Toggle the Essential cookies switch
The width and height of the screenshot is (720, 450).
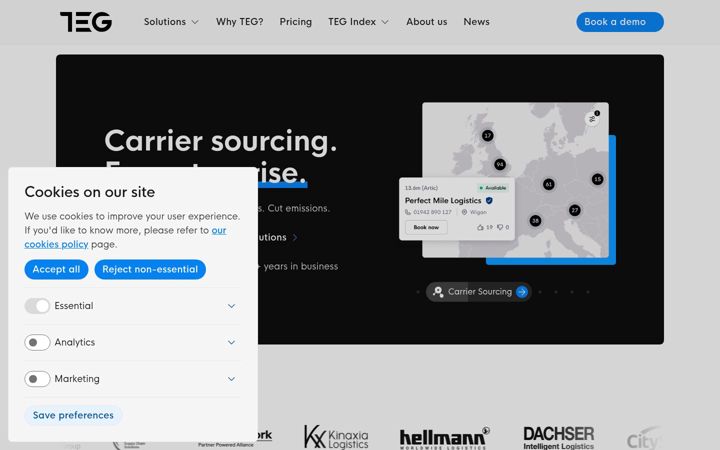pyautogui.click(x=37, y=306)
